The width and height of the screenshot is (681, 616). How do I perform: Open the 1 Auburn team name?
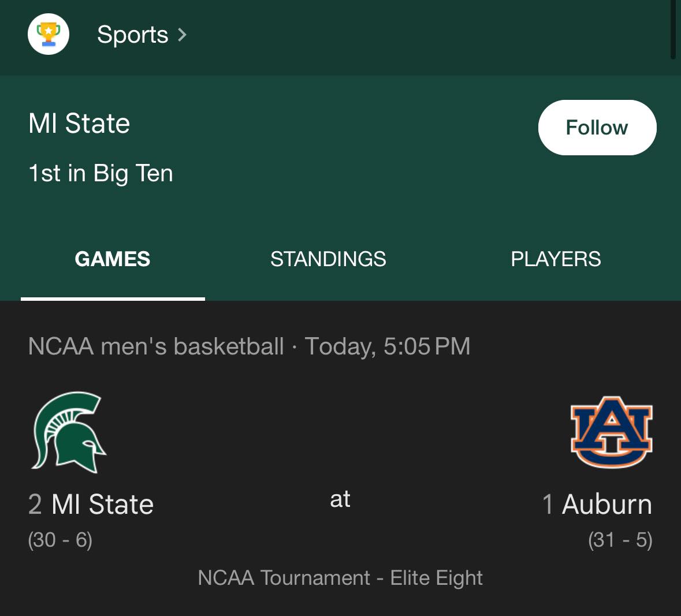coord(597,505)
